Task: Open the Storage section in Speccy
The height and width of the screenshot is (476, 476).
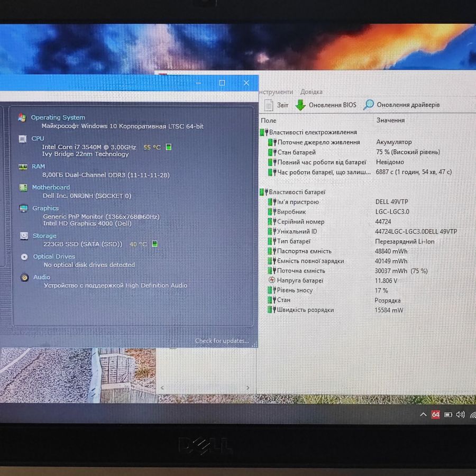Action: pyautogui.click(x=44, y=236)
